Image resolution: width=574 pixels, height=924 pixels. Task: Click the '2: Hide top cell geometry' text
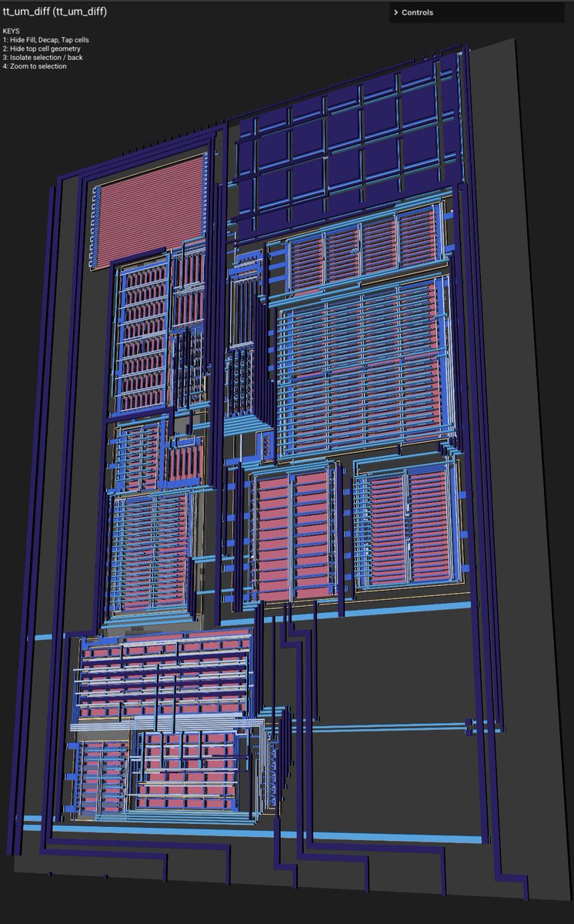tap(42, 49)
